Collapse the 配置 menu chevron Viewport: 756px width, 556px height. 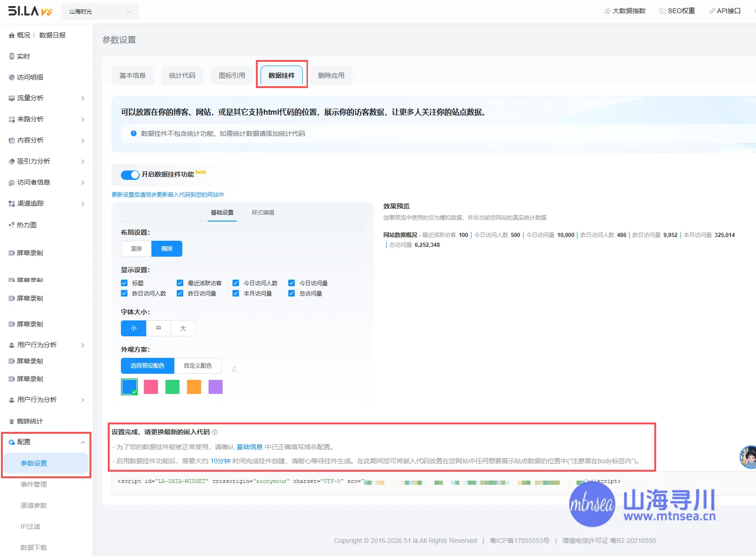tap(83, 442)
